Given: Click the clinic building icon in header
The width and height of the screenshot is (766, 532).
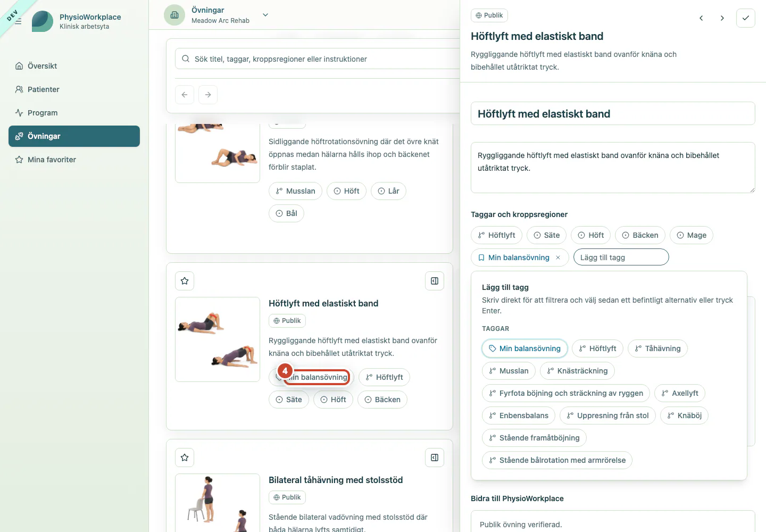Looking at the screenshot, I should tap(174, 15).
